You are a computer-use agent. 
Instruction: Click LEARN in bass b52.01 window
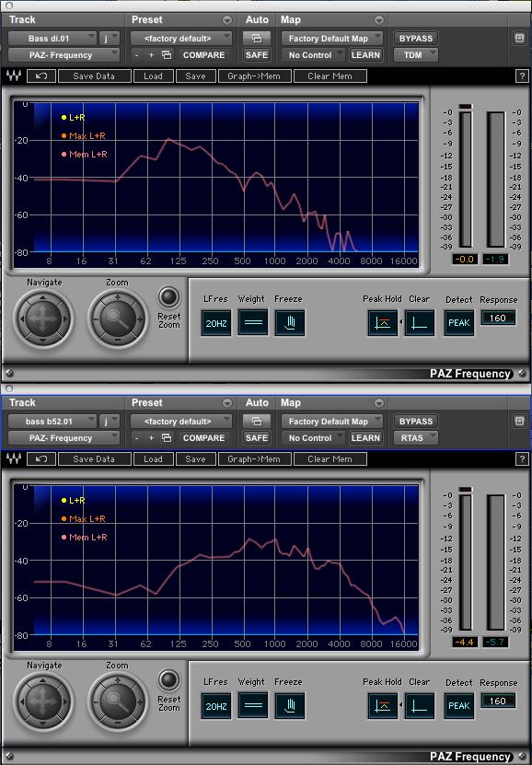[365, 438]
